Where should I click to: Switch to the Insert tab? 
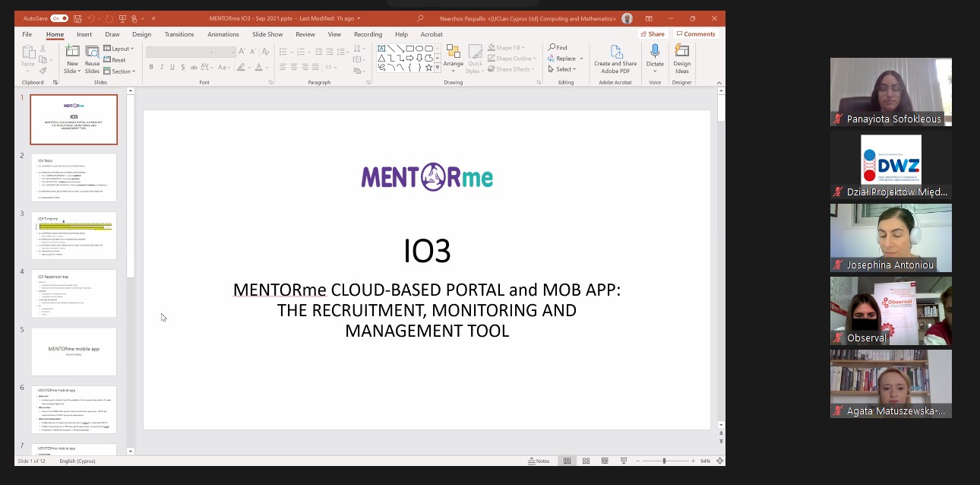[x=84, y=34]
